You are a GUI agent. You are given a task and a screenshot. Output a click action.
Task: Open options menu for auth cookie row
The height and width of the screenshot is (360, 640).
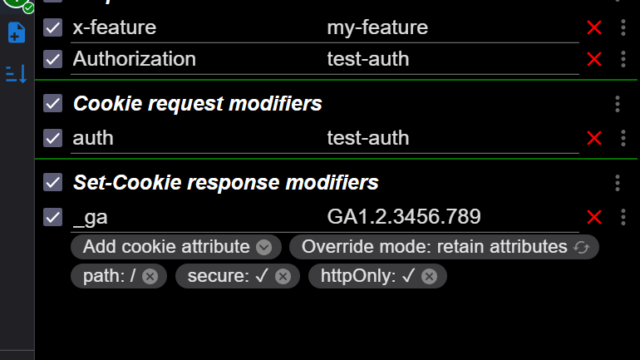tap(623, 138)
